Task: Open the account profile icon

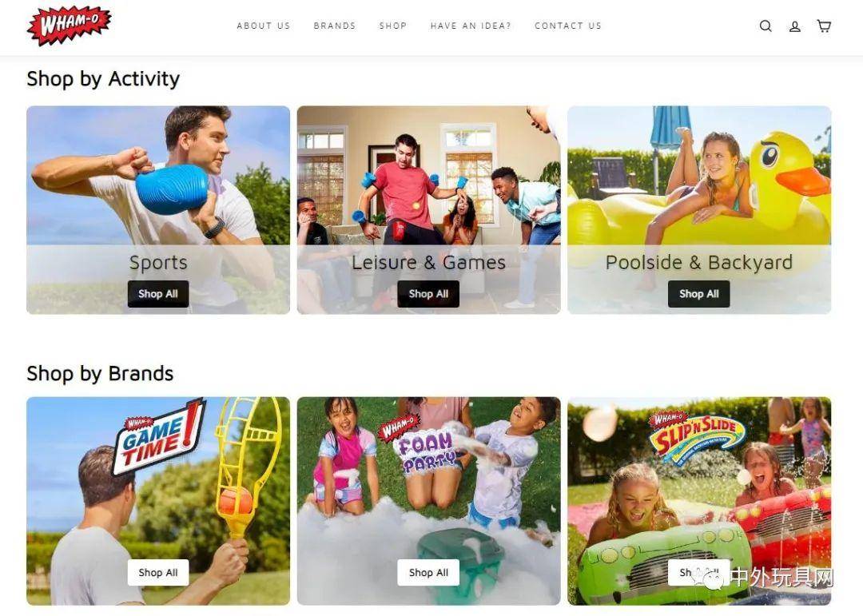Action: (x=795, y=26)
